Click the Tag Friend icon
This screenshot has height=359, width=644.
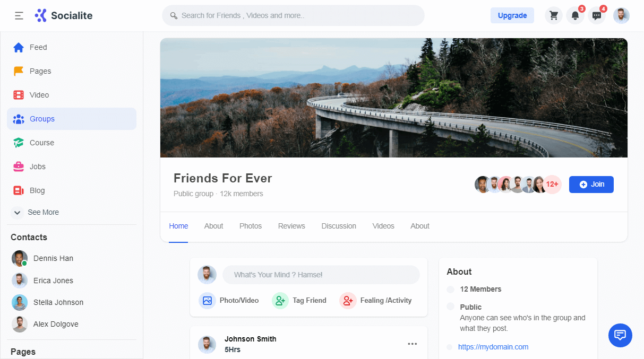(x=280, y=301)
